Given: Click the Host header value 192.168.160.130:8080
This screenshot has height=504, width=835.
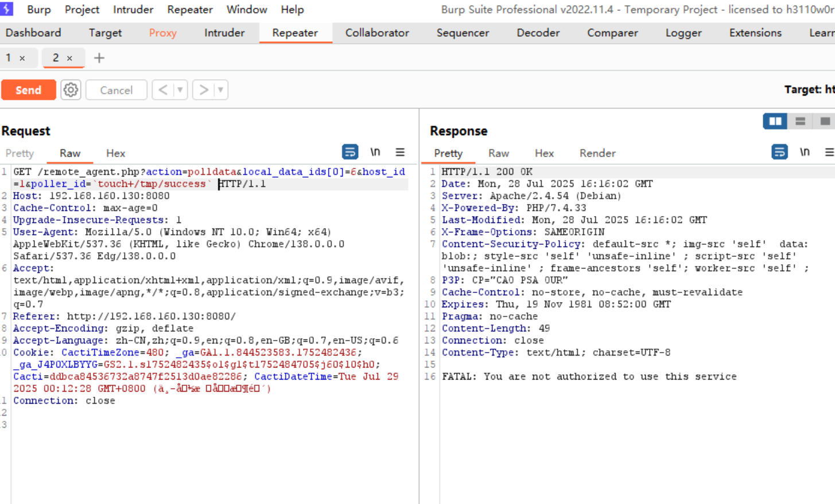Looking at the screenshot, I should tap(109, 196).
